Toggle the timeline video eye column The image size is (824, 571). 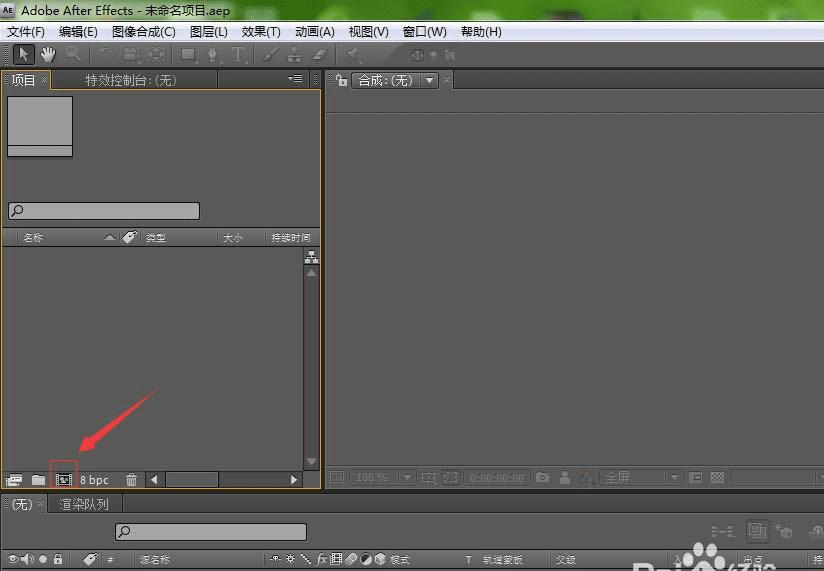pyautogui.click(x=13, y=559)
